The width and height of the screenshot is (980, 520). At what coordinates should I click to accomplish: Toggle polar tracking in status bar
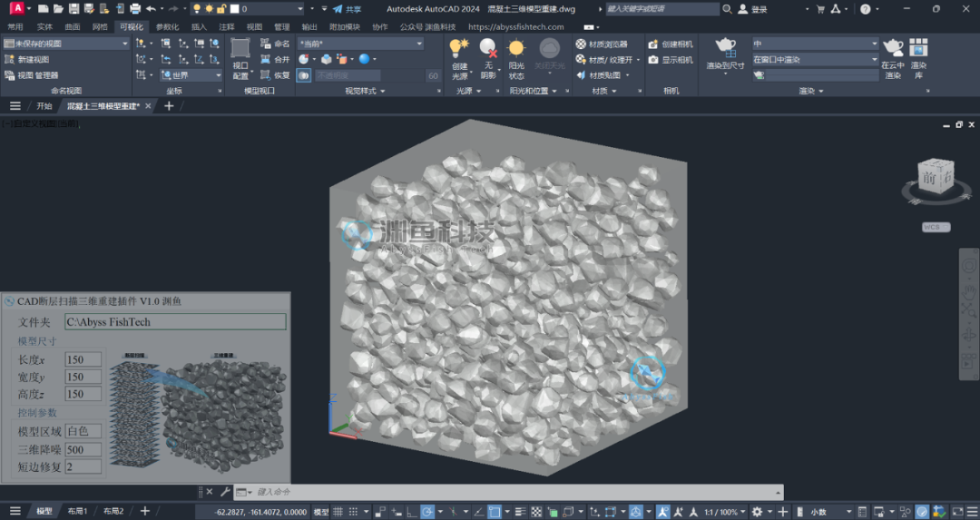pos(426,511)
